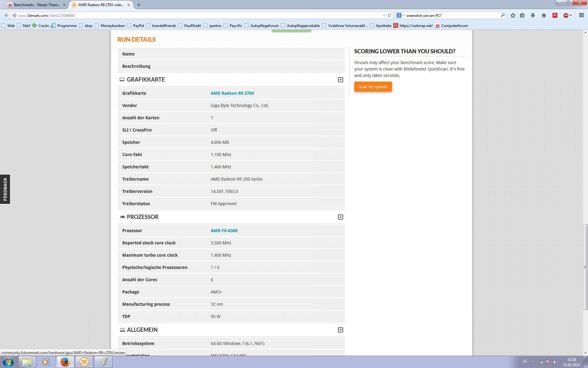Open the Paint taskbar icon
Image resolution: width=588 pixels, height=368 pixels.
[103, 362]
